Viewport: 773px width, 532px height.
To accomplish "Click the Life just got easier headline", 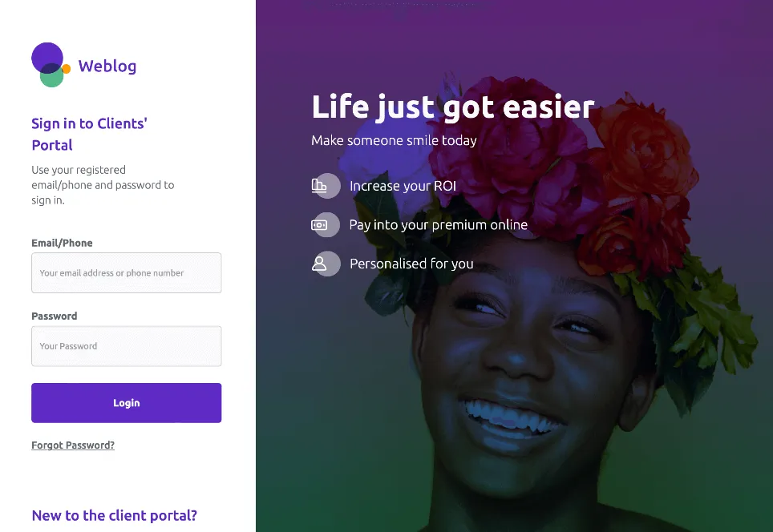I will 453,107.
